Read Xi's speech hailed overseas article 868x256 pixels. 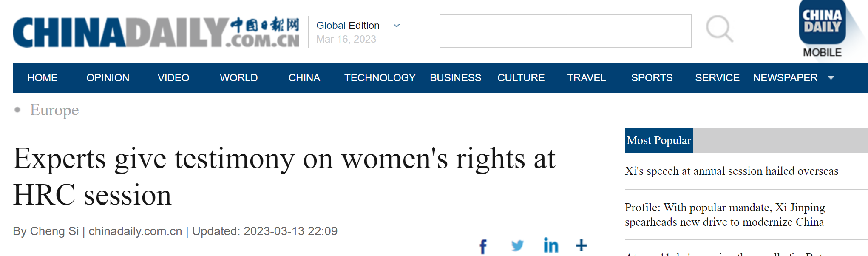point(732,171)
